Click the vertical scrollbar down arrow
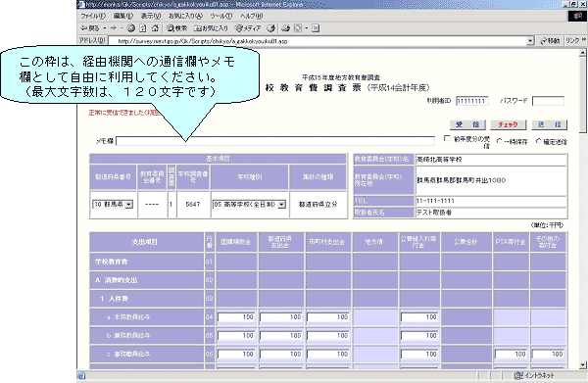The image size is (588, 383). [582, 364]
